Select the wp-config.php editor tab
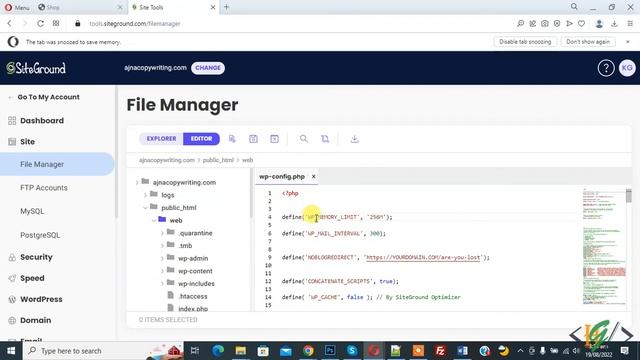Screen dimensions: 640x360 (282, 177)
